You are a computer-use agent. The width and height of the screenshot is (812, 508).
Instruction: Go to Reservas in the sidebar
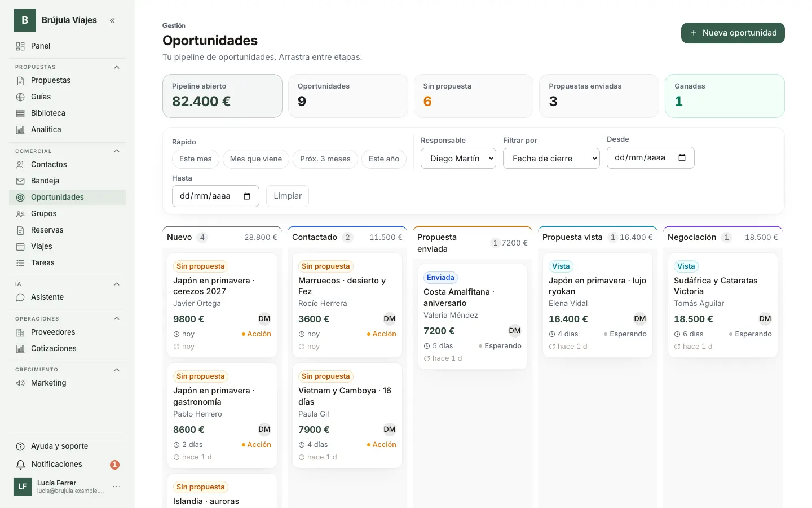[68, 230]
